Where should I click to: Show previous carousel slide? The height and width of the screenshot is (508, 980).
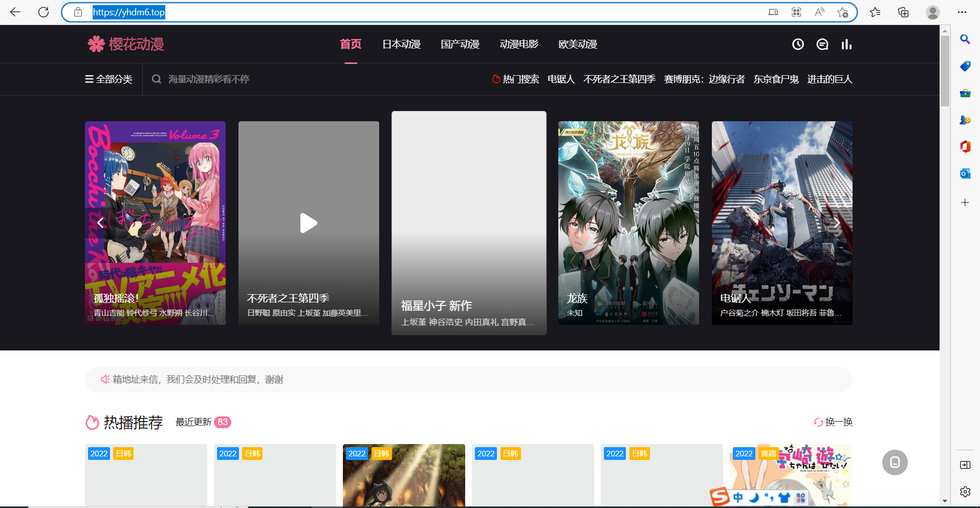[100, 223]
